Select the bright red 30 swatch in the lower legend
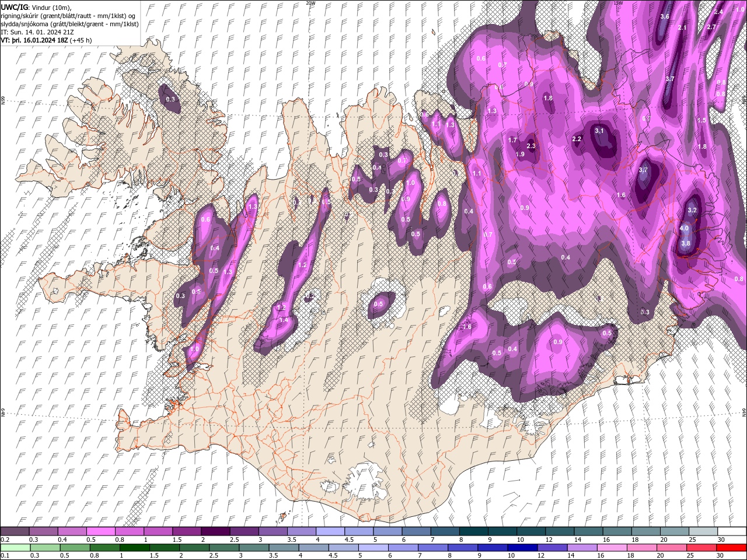747x560 pixels. point(731,547)
